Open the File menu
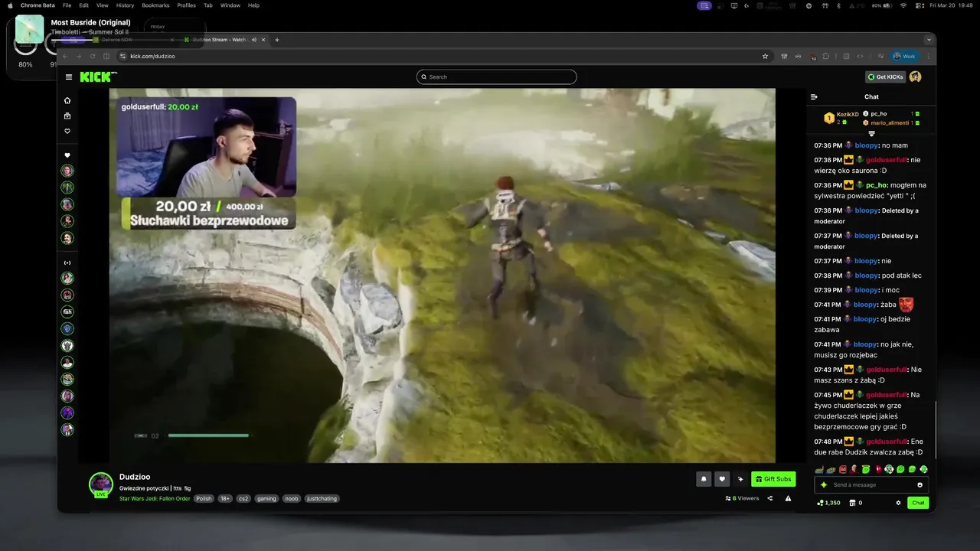The height and width of the screenshot is (551, 980). [x=67, y=5]
